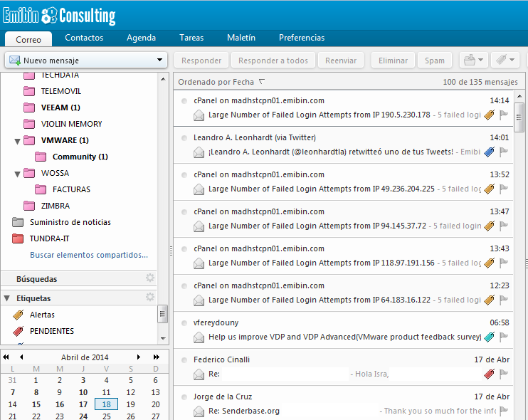Switch to the Tareas tab
This screenshot has height=420, width=528.
click(191, 38)
